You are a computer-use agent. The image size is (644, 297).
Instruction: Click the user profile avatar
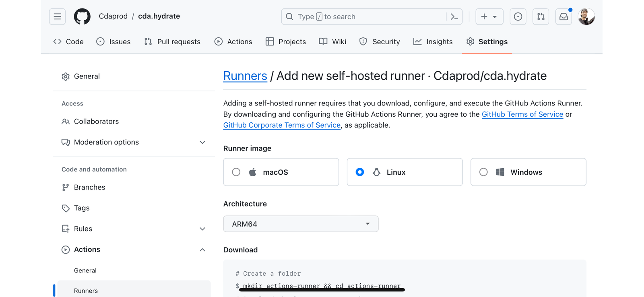(586, 16)
